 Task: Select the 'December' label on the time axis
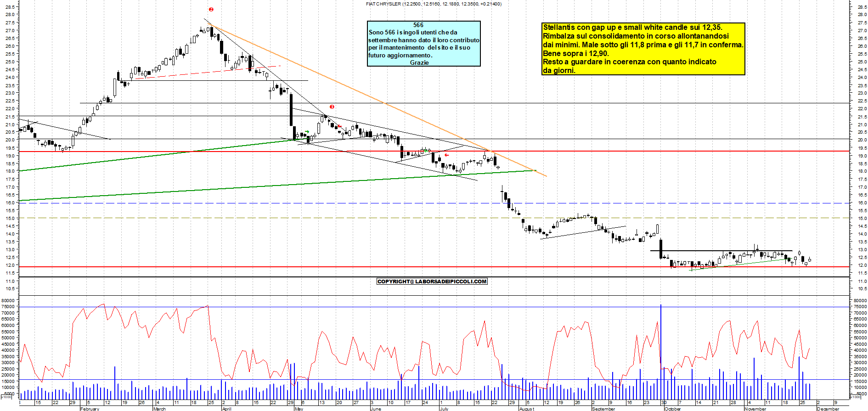828,409
